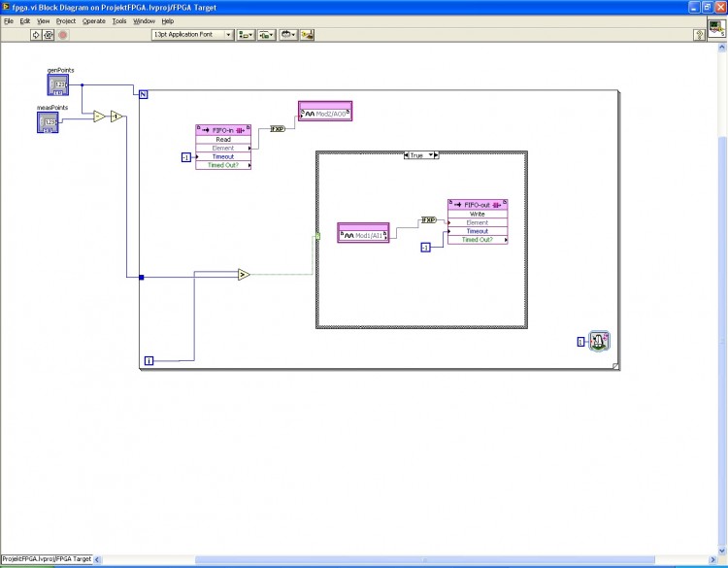
Task: Open the Operate menu
Action: [x=94, y=21]
